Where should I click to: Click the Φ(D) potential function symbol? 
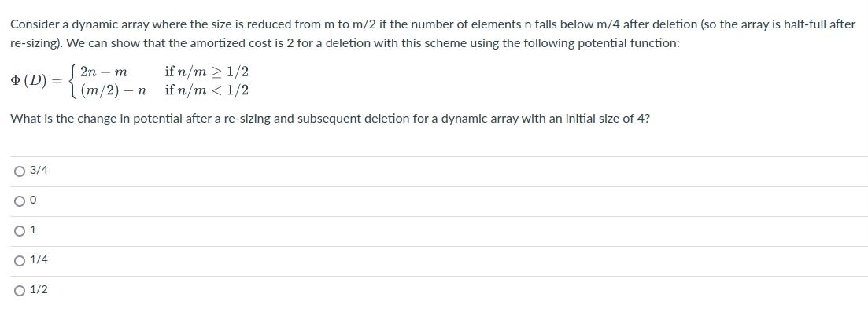tap(29, 80)
